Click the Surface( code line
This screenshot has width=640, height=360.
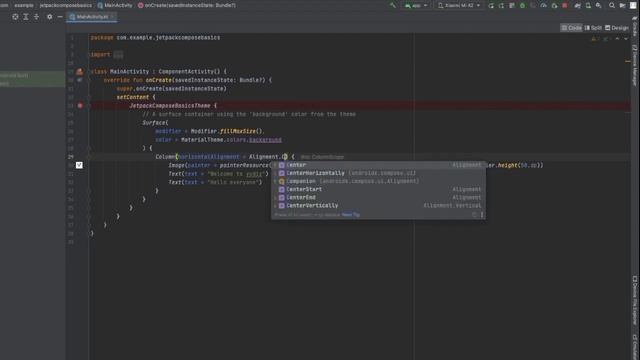click(x=155, y=123)
